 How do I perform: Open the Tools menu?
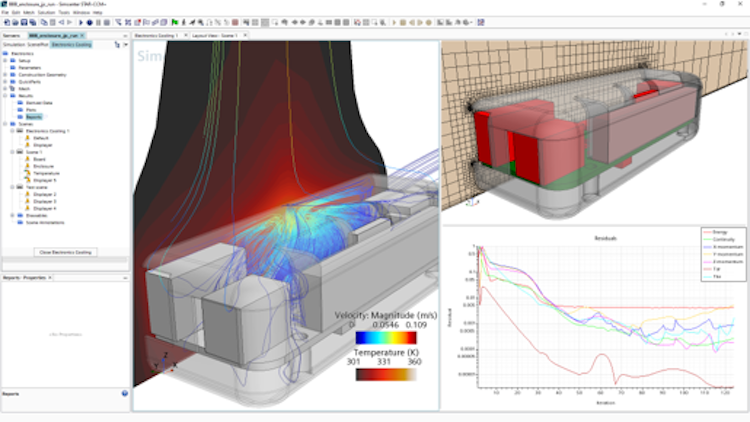pyautogui.click(x=64, y=12)
